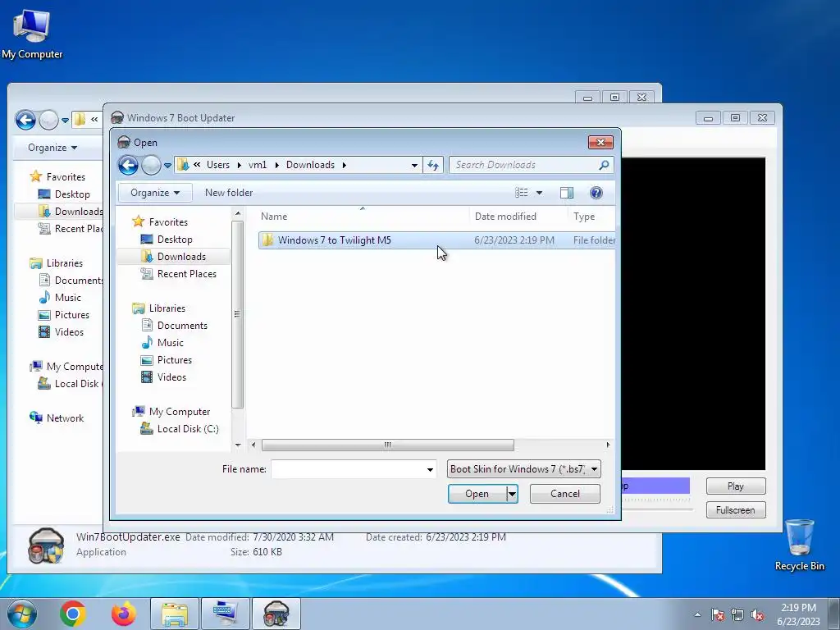Image resolution: width=840 pixels, height=630 pixels.
Task: Close the Open dialog
Action: [600, 142]
